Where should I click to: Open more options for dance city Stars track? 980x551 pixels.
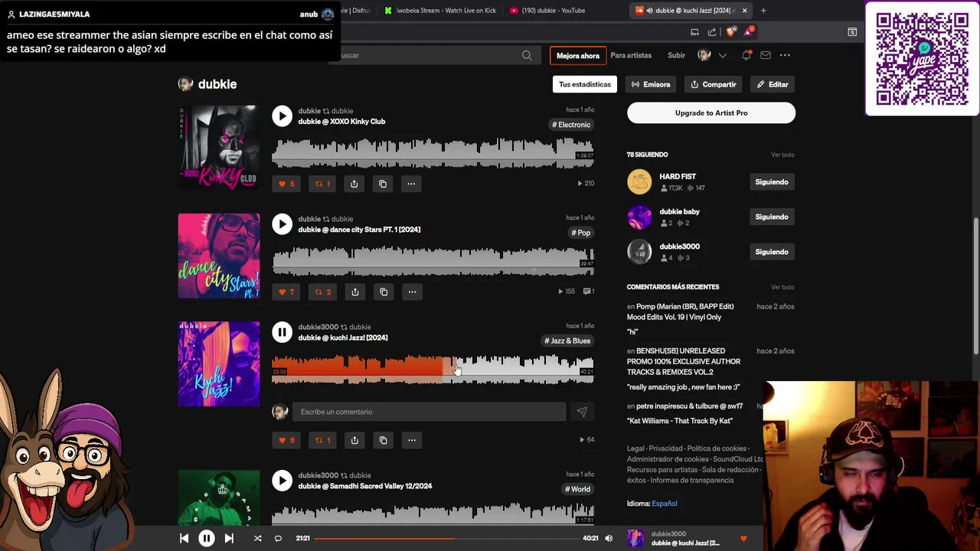[412, 292]
